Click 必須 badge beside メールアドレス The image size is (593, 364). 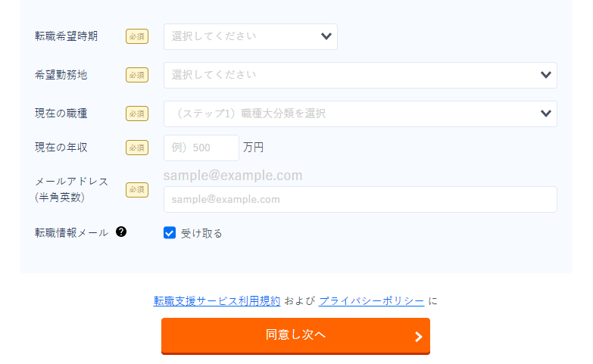[x=136, y=189]
